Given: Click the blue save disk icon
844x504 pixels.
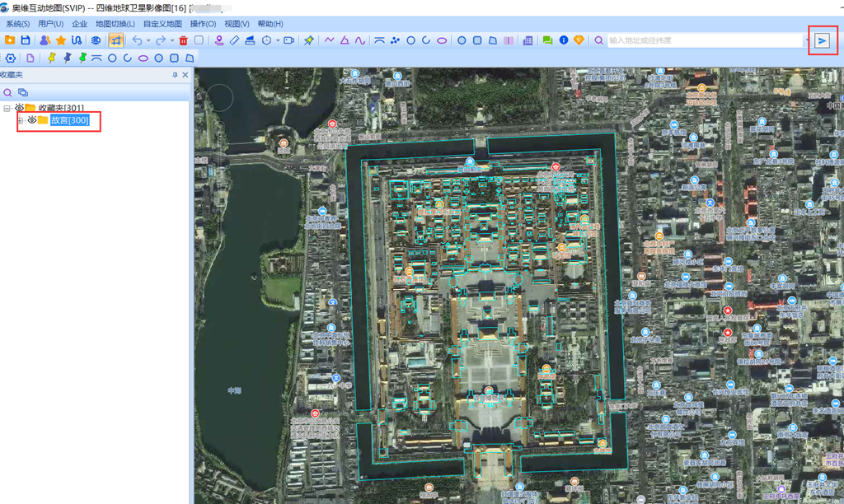Looking at the screenshot, I should tap(26, 40).
